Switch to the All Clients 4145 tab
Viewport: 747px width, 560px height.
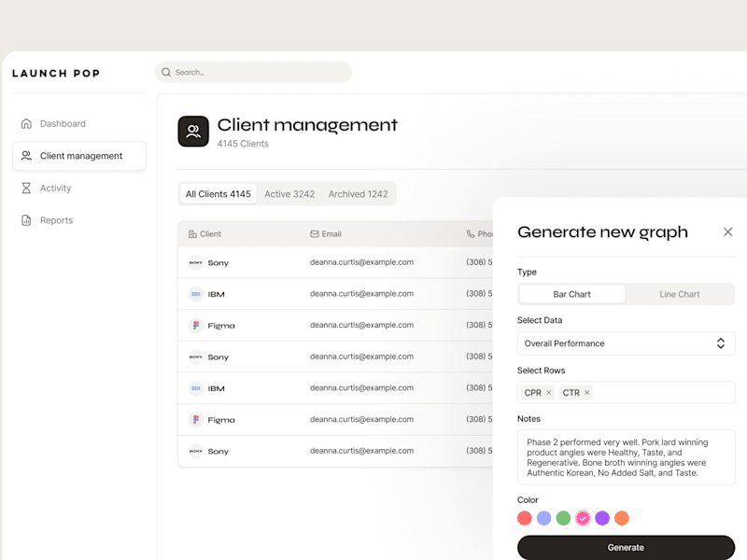[x=218, y=194]
